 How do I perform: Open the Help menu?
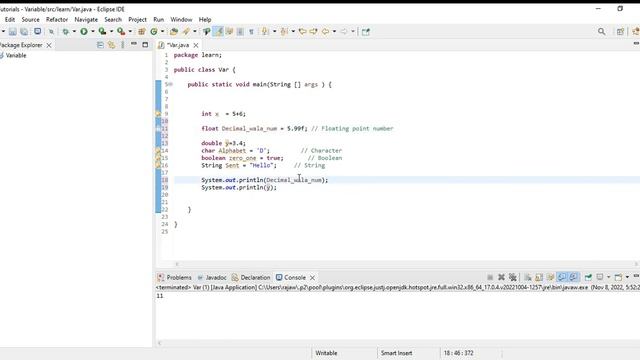205,20
